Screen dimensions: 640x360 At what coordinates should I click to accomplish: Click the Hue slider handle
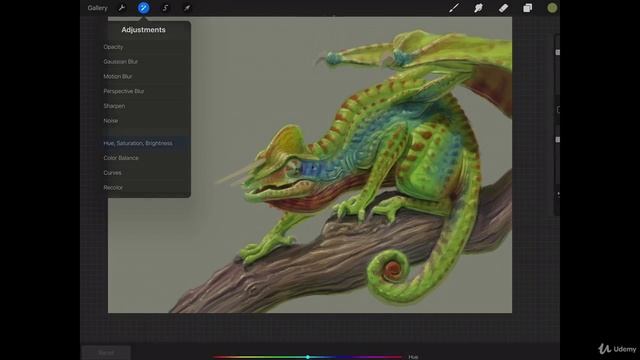(308, 357)
